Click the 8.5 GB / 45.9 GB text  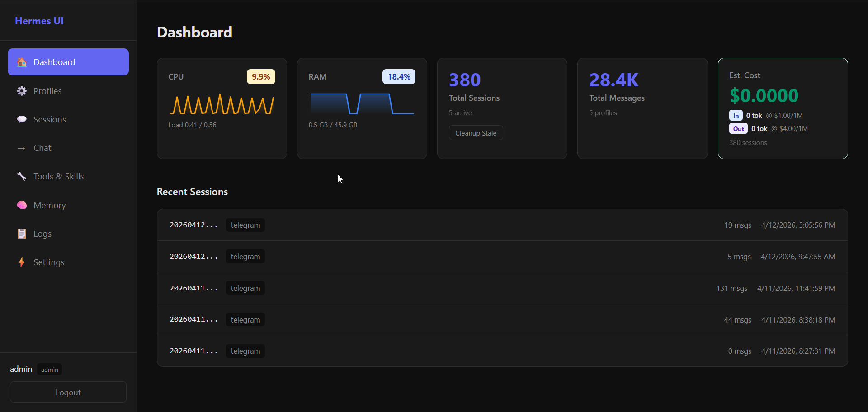(x=333, y=125)
